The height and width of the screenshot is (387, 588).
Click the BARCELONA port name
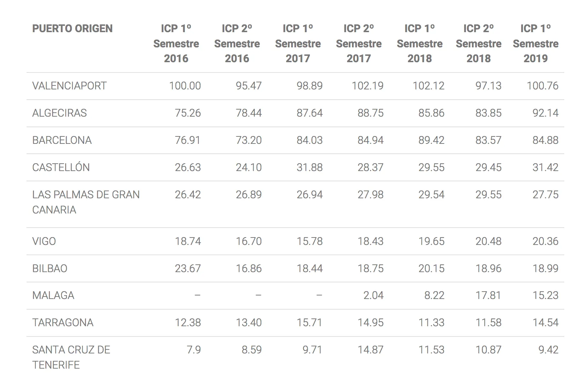tap(62, 140)
